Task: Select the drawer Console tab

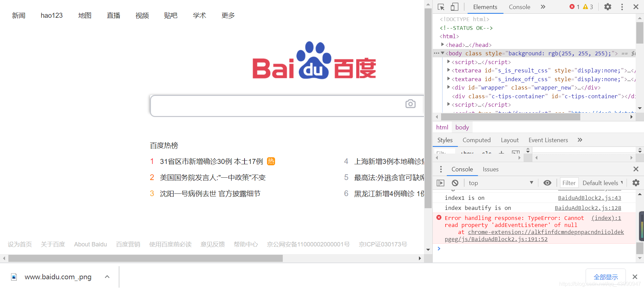Action: pos(462,169)
